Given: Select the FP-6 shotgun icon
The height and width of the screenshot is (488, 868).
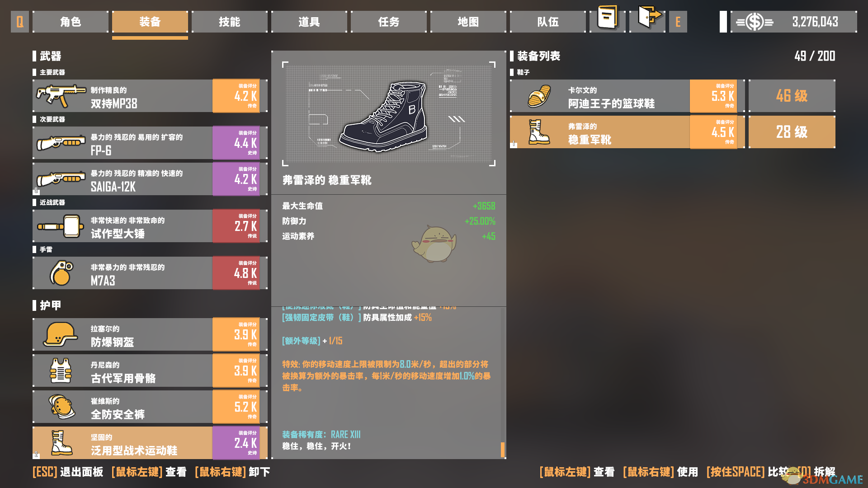Looking at the screenshot, I should pyautogui.click(x=61, y=143).
